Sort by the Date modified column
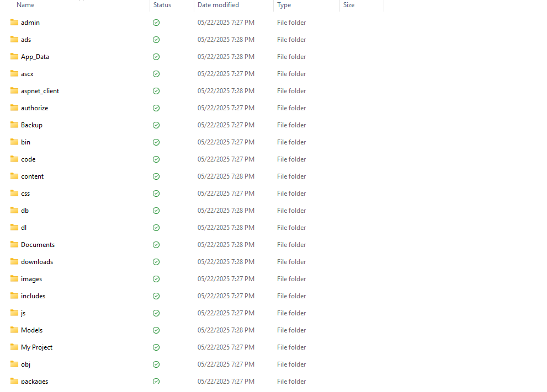Screen dimensions: 547x392 click(218, 5)
